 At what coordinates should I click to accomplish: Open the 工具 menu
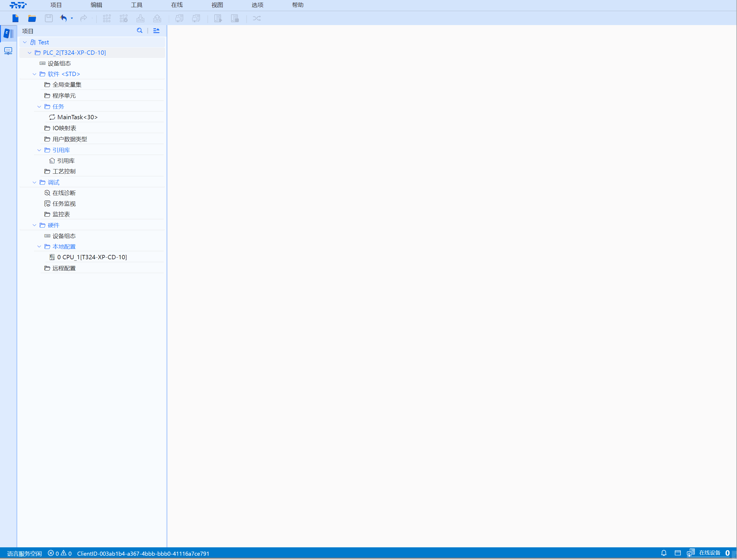136,5
